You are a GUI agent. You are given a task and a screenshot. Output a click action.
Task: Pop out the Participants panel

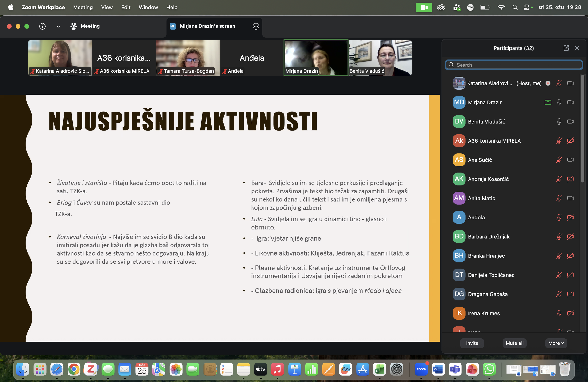click(566, 48)
